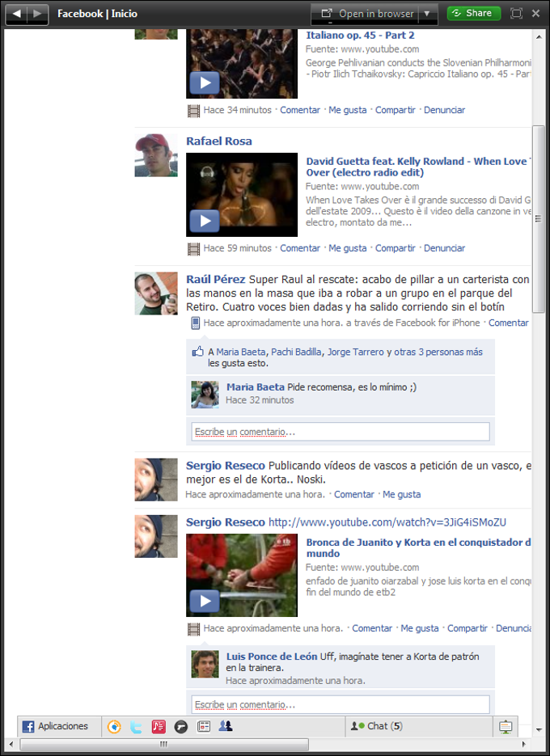This screenshot has height=756, width=550.
Task: Open Sergio Reseco's name on Publicando vídeos post
Action: click(226, 466)
